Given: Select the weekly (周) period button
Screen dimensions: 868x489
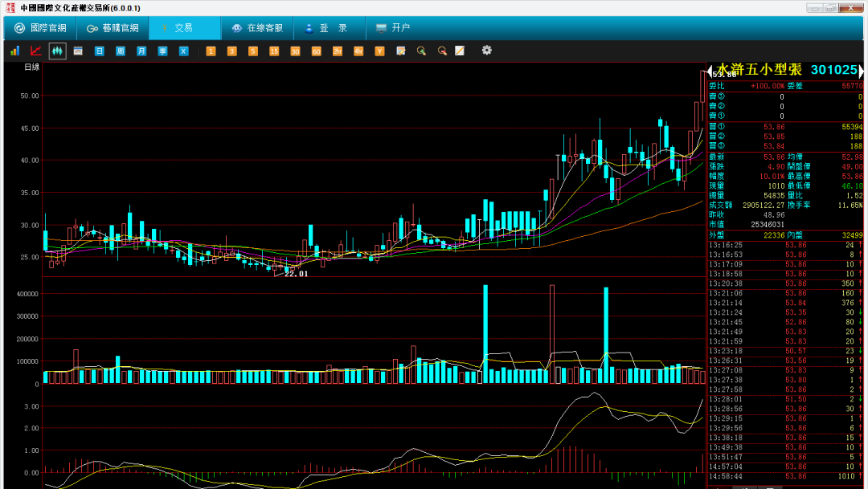Looking at the screenshot, I should (120, 51).
